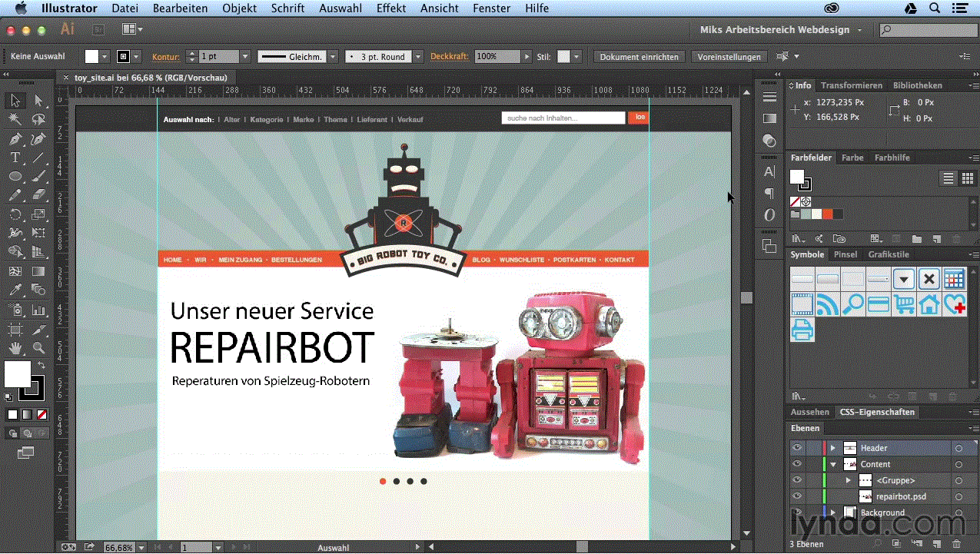The width and height of the screenshot is (980, 554).
Task: Click the RSS feed symbol
Action: tap(827, 304)
